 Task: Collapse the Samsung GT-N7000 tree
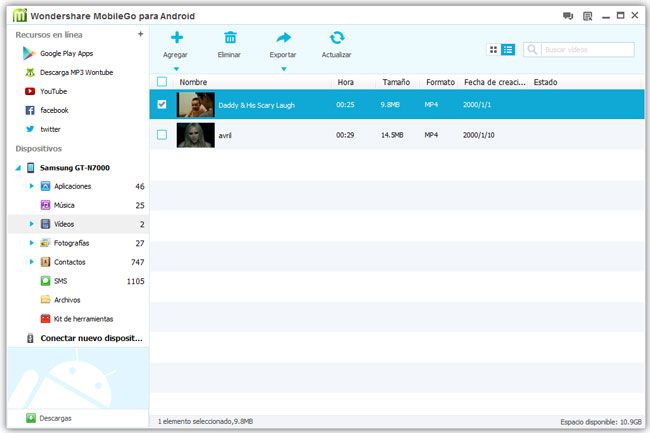point(18,168)
